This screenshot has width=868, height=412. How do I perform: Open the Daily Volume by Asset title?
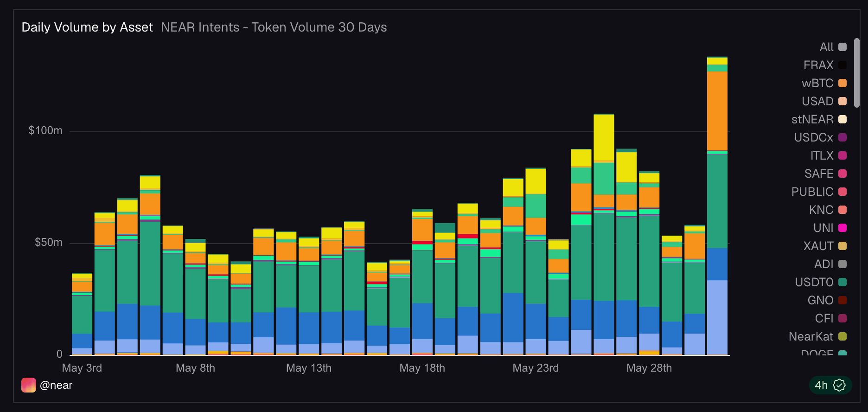point(87,27)
